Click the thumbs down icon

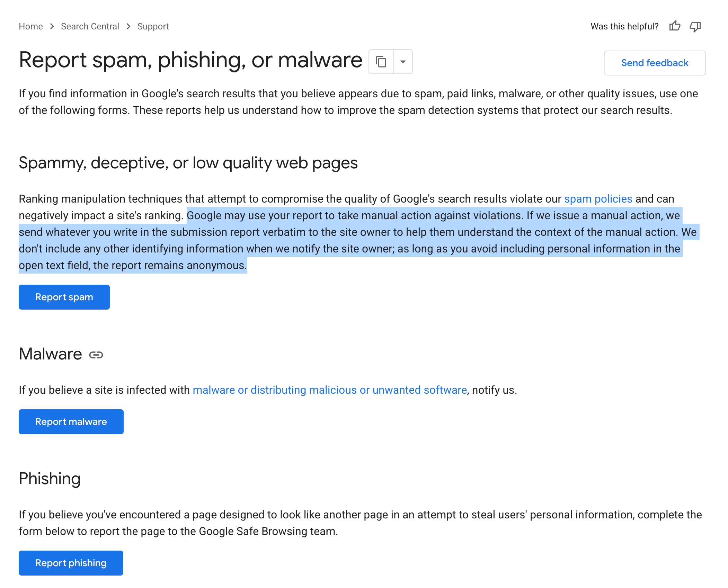tap(695, 26)
